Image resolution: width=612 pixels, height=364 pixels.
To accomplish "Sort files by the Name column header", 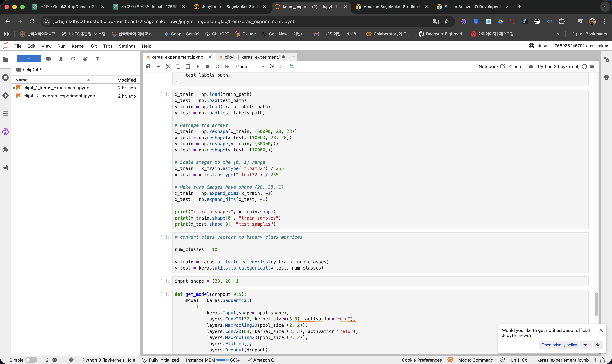I will click(x=22, y=80).
